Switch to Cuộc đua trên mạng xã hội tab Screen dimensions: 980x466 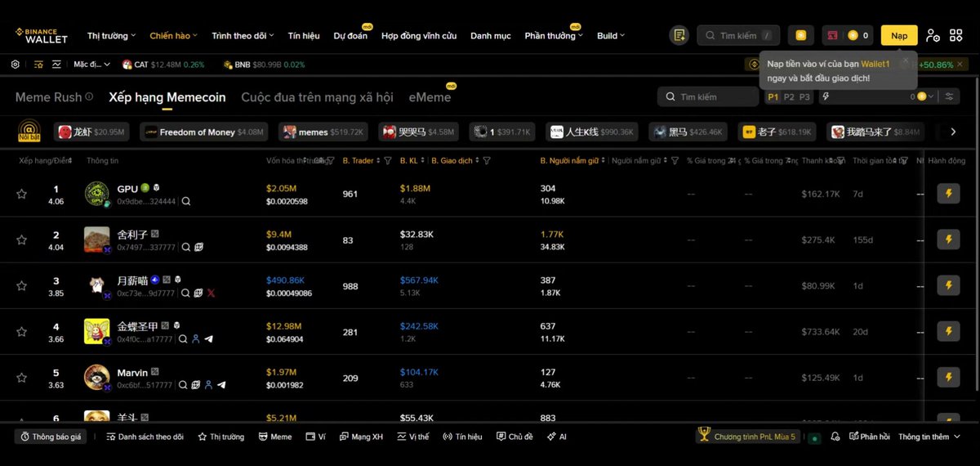(x=317, y=96)
